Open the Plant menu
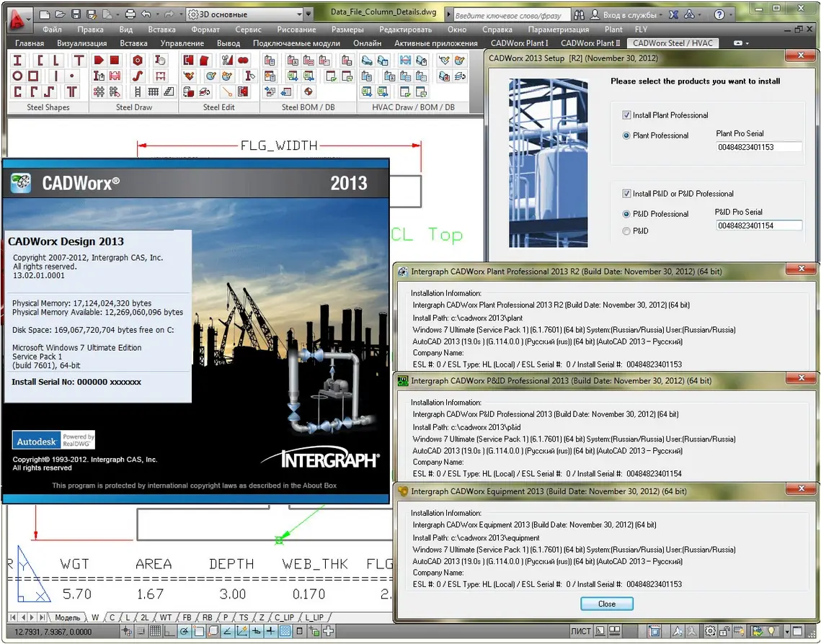The width and height of the screenshot is (821, 644). click(x=613, y=30)
